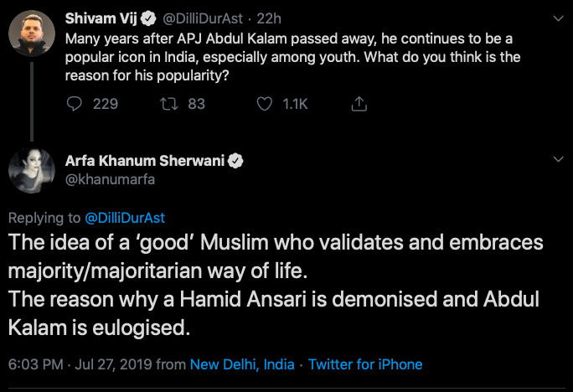The height and width of the screenshot is (392, 573).
Task: Like Shivam Vij's tweet with the heart icon
Action: tap(264, 104)
